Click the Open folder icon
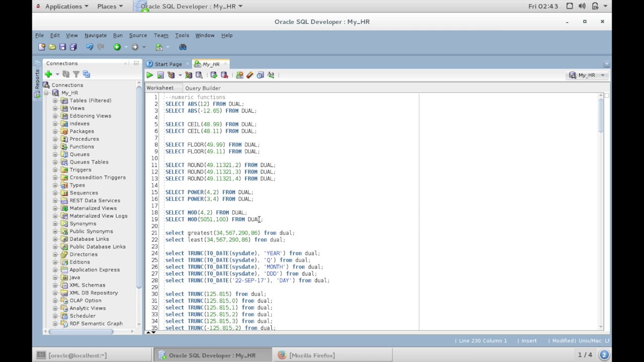Image resolution: width=644 pixels, height=362 pixels. [x=52, y=47]
